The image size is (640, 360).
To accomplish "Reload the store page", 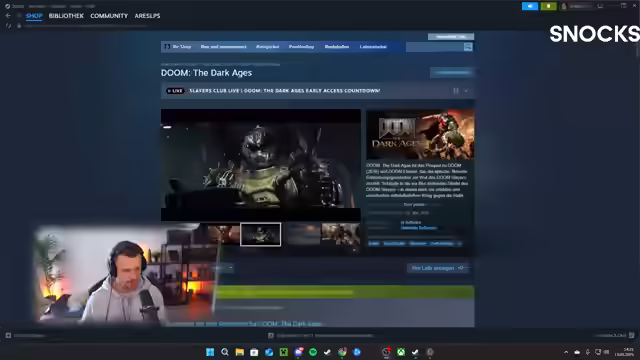I will pyautogui.click(x=8, y=26).
